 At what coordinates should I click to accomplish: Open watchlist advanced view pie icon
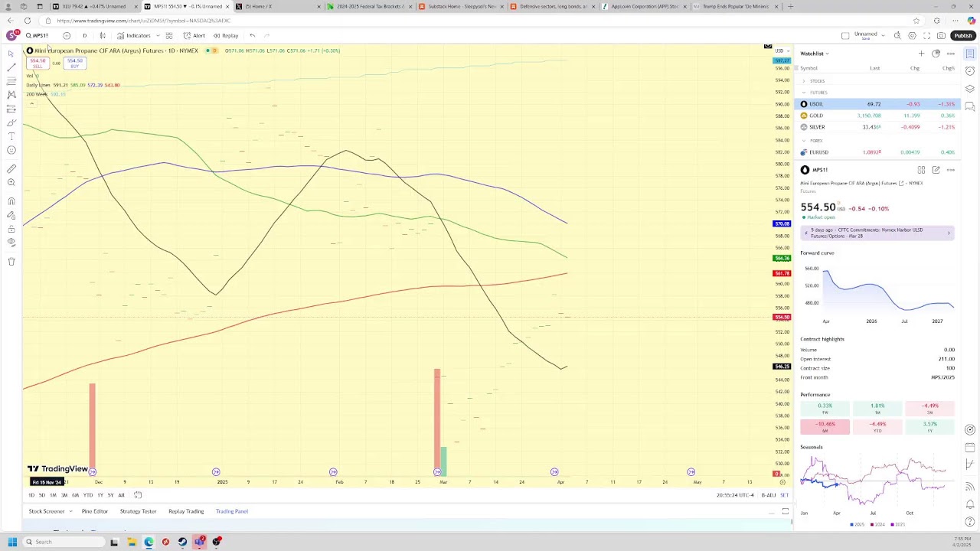click(936, 54)
